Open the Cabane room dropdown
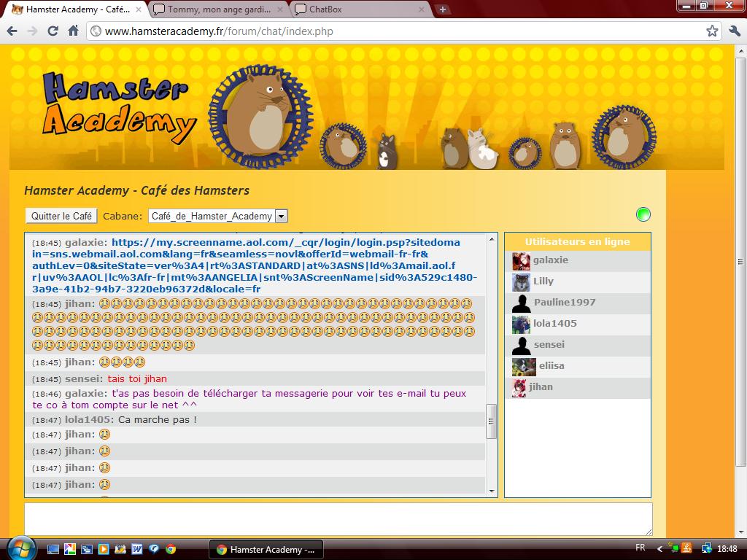The height and width of the screenshot is (560, 747). point(281,216)
